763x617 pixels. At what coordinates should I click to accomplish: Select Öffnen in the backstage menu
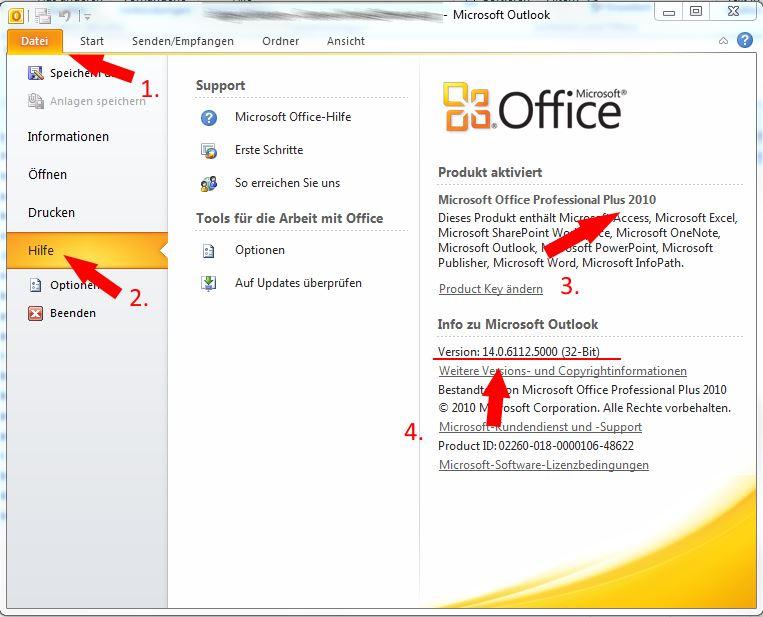click(47, 175)
